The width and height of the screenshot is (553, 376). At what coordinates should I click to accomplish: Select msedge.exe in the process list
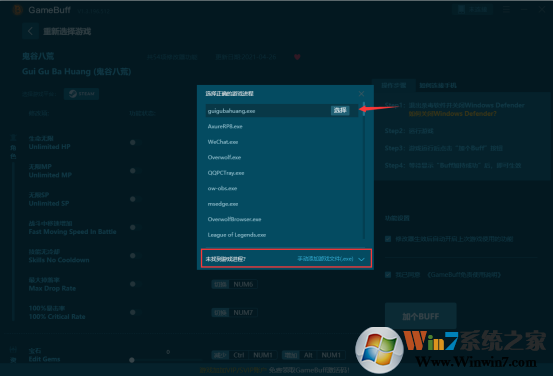click(x=223, y=204)
